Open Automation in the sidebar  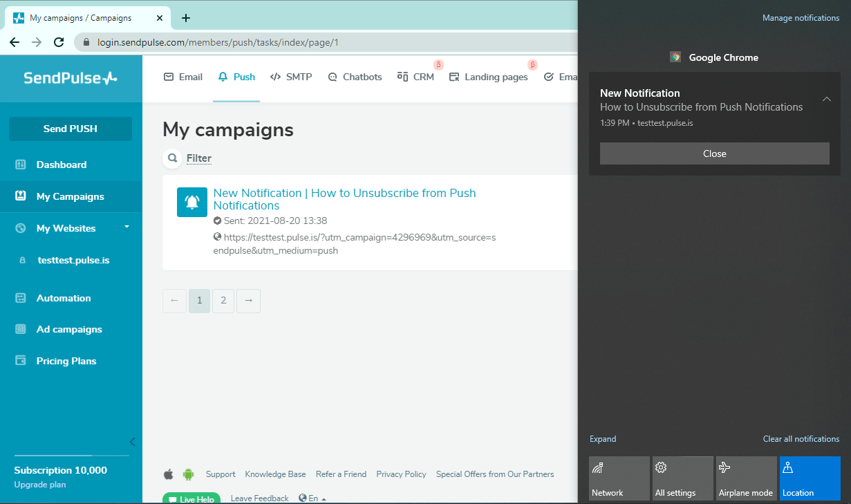pos(64,298)
